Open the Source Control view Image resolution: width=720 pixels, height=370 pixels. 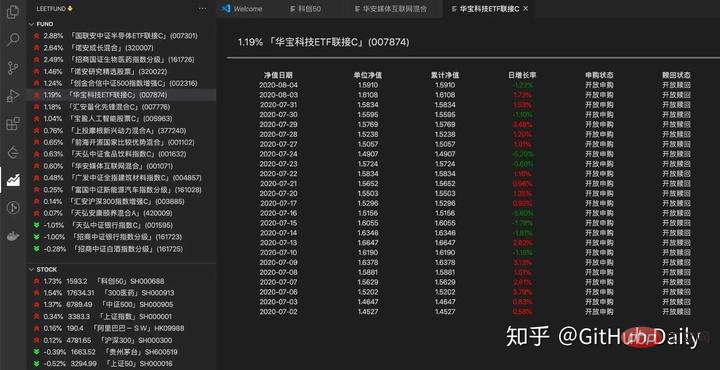coord(13,68)
